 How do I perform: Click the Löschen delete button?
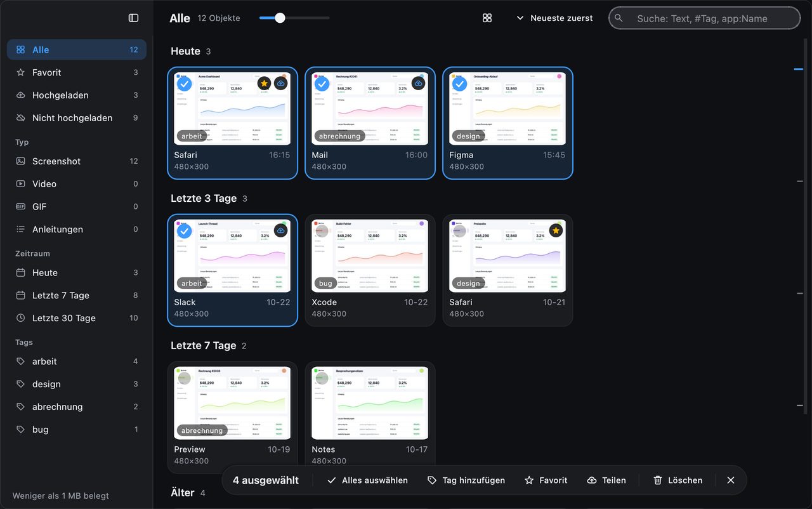coord(678,480)
